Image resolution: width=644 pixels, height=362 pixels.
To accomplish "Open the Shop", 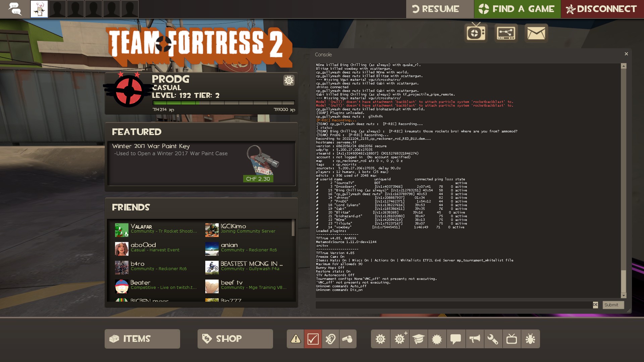I will [x=235, y=339].
